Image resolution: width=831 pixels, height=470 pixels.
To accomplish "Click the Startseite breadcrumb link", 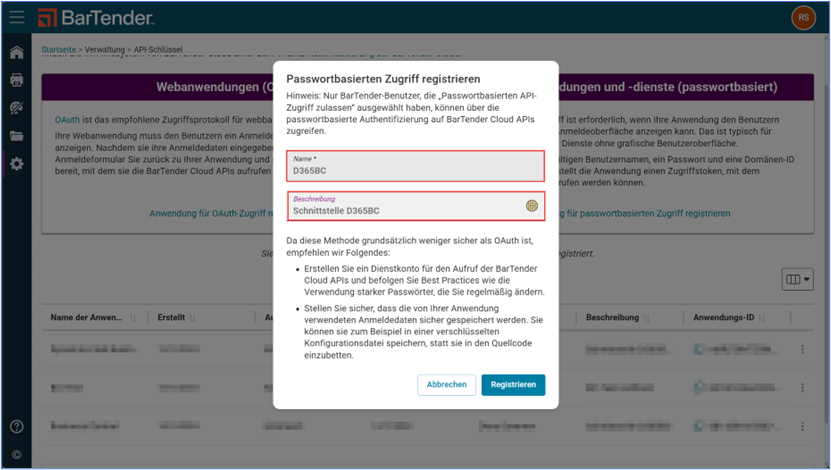I will [x=61, y=48].
